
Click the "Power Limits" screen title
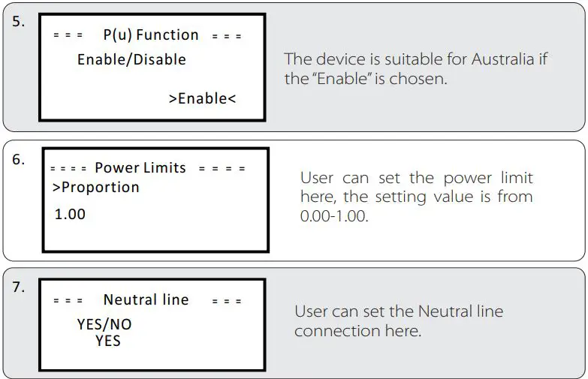[140, 168]
